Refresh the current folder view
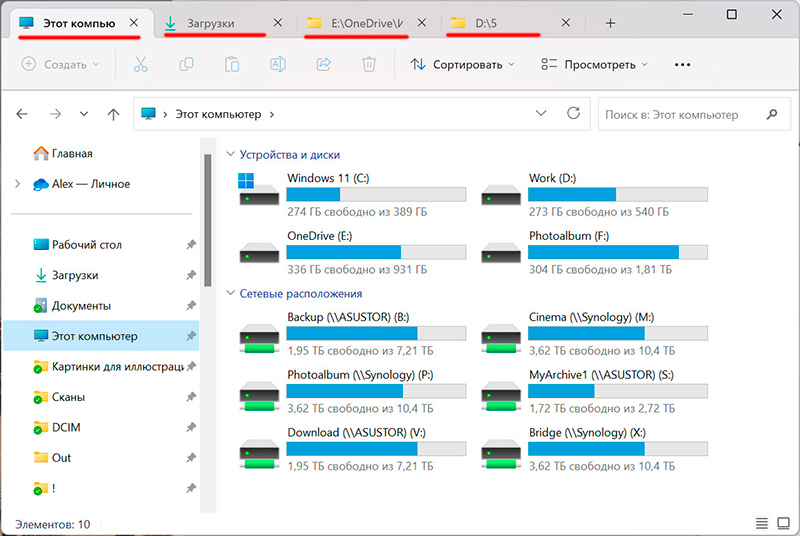Image resolution: width=800 pixels, height=536 pixels. pos(573,114)
